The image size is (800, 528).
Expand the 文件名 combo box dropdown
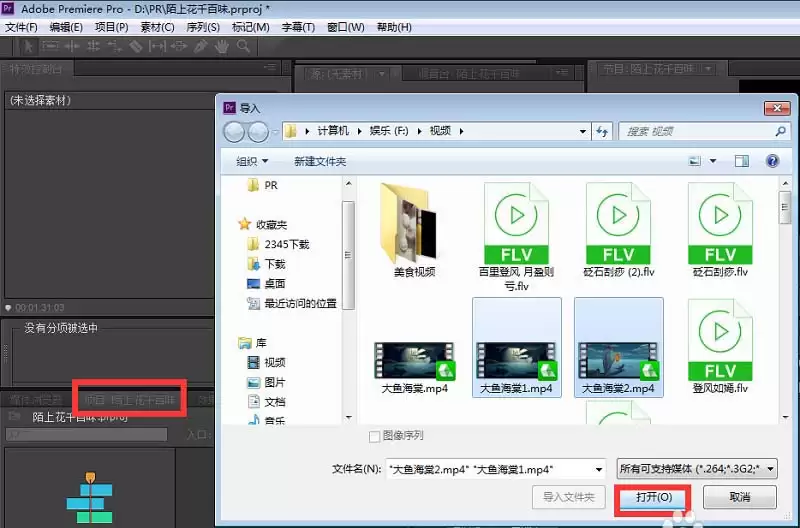click(x=599, y=468)
